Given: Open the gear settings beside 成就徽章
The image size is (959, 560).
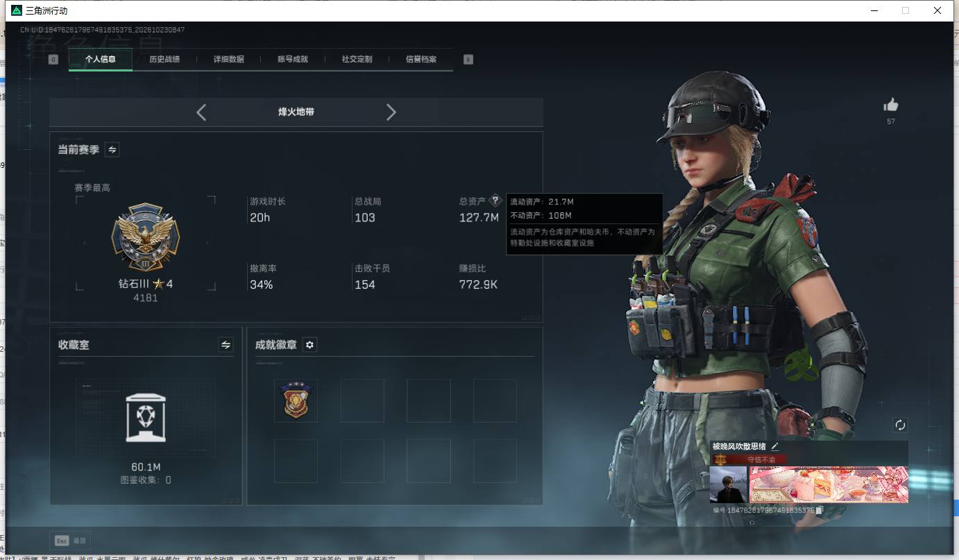Looking at the screenshot, I should 309,345.
